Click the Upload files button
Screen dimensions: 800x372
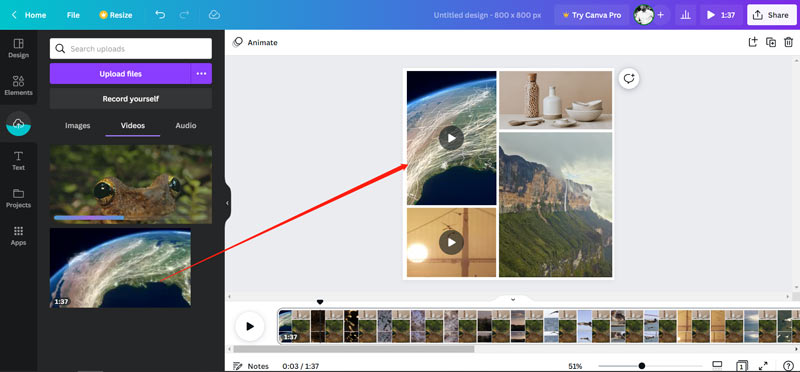click(120, 73)
